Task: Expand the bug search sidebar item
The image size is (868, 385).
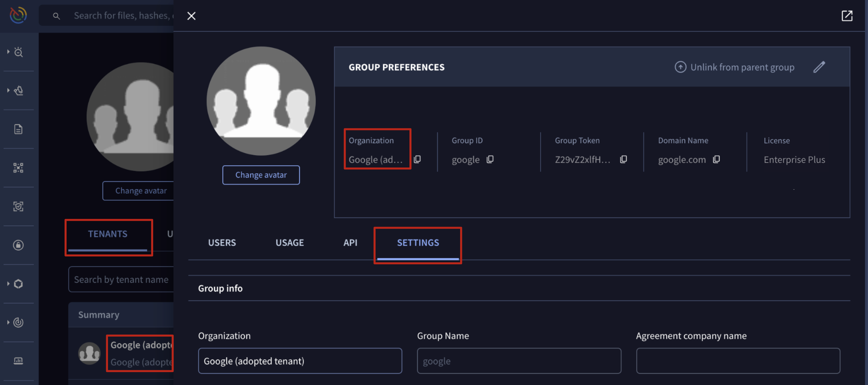Action: click(8, 52)
